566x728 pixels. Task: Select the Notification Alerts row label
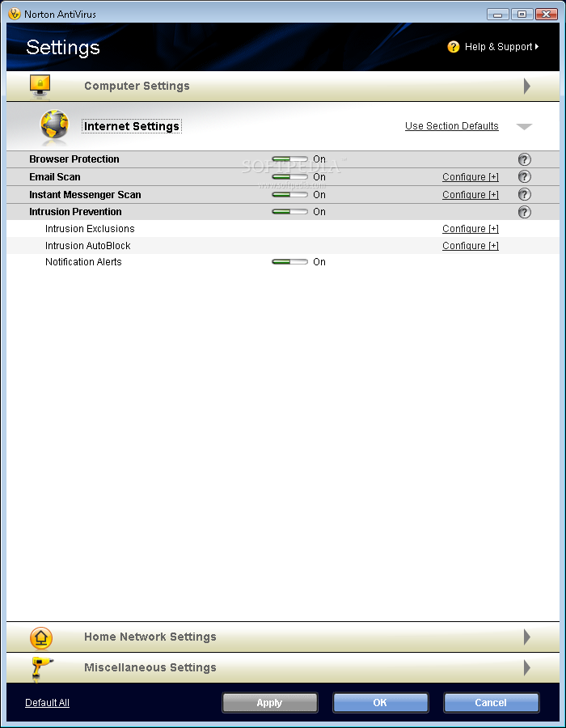click(83, 262)
